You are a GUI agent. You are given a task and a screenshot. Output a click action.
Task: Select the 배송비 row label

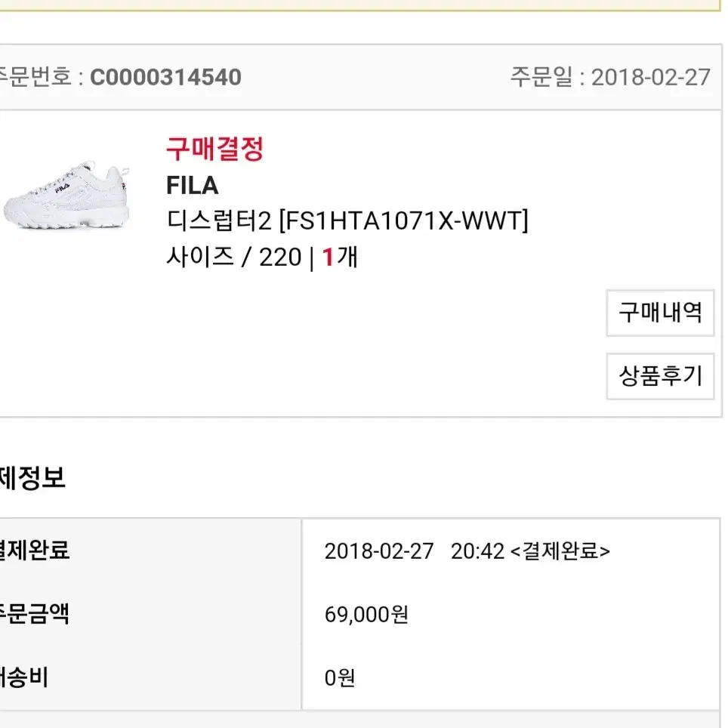23,677
